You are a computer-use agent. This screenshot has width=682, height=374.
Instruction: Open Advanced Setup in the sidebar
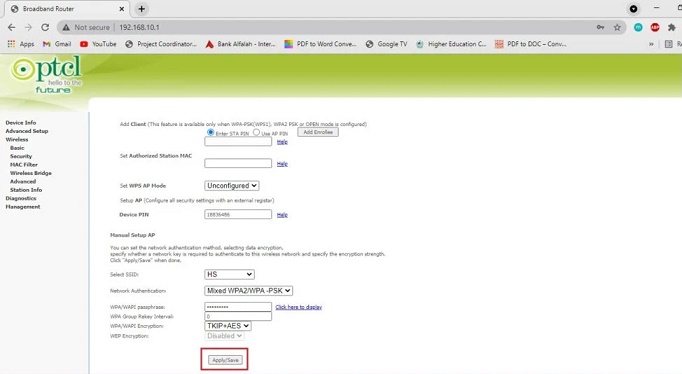tap(27, 131)
